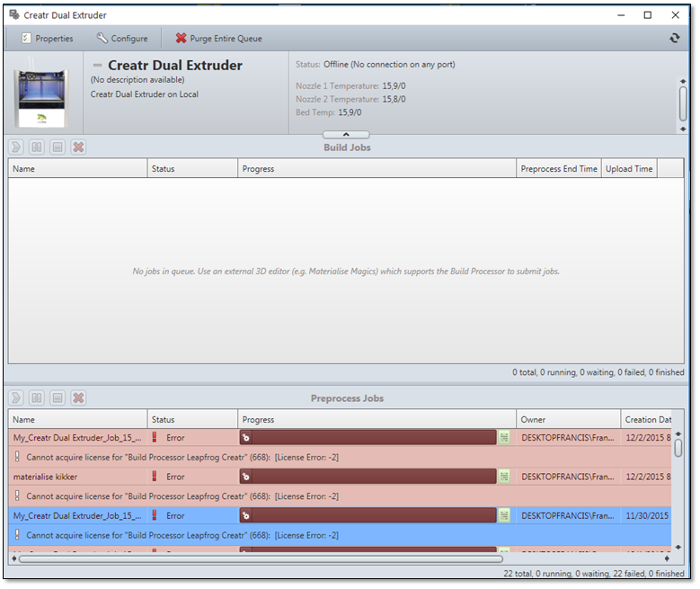Pause the selected preprocess job
This screenshot has height=589, width=700.
coord(37,397)
